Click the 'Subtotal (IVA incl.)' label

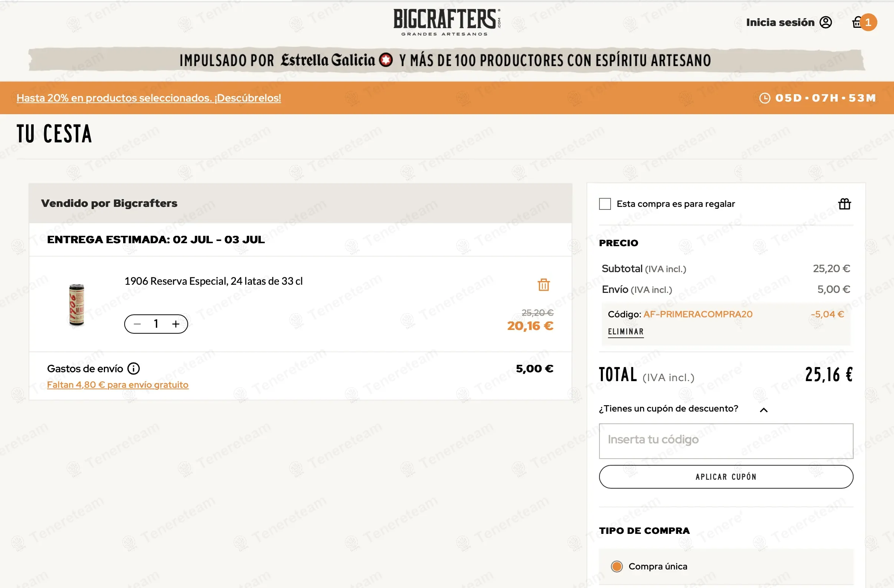tap(644, 269)
